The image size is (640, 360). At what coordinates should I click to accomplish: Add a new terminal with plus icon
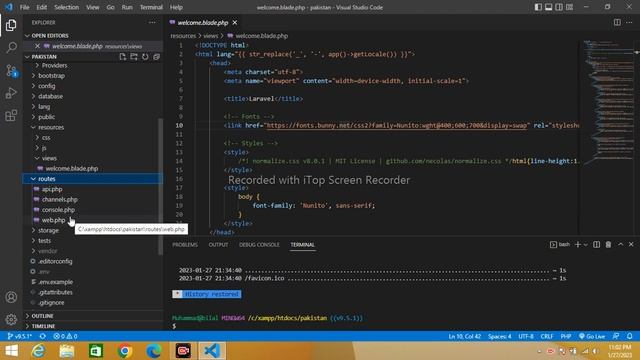coord(578,244)
